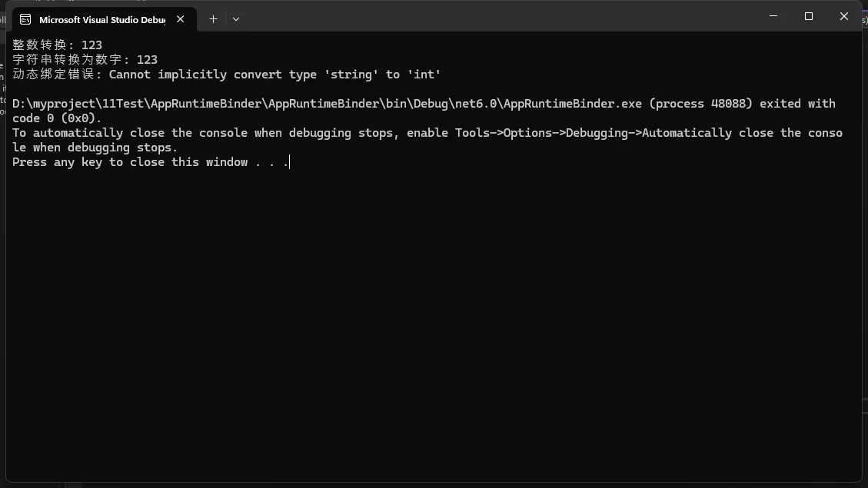The image size is (868, 488).
Task: Expand the new tab profile dropdown chevron
Action: click(x=236, y=19)
